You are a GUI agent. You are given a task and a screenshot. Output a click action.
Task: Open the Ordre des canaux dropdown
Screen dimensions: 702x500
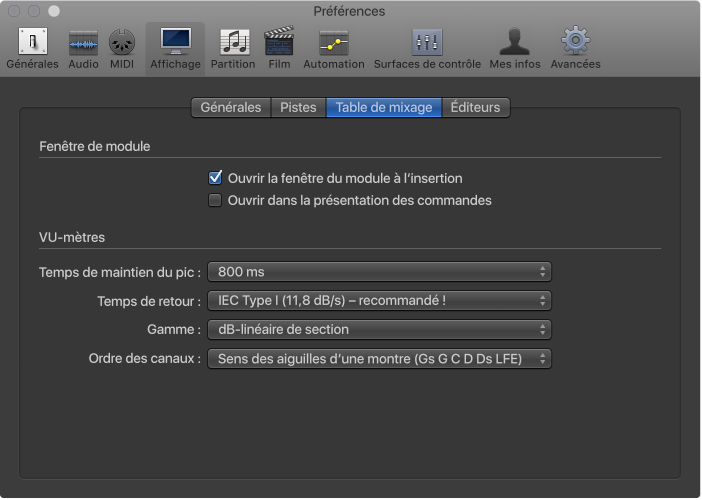coord(380,359)
